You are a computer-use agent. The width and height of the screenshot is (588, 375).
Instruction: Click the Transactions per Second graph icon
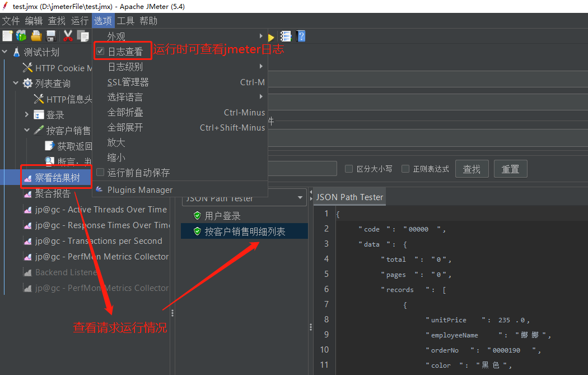click(x=28, y=242)
